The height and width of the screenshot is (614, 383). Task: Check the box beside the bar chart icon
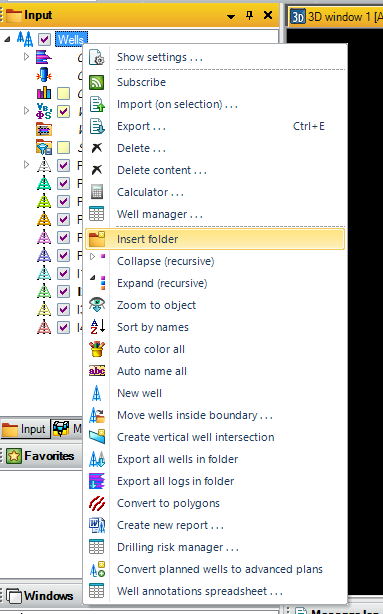[63, 93]
